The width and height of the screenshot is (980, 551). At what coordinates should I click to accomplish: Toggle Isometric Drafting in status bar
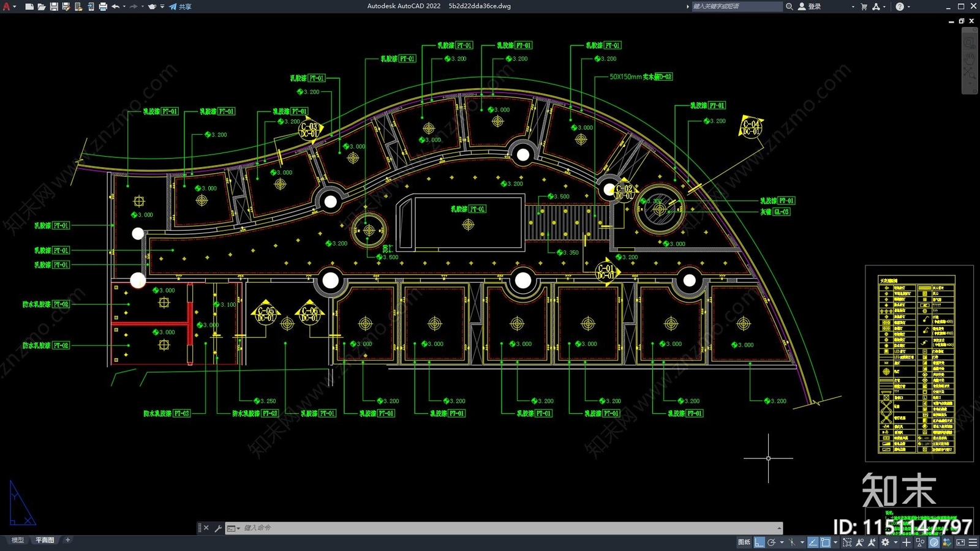(793, 542)
